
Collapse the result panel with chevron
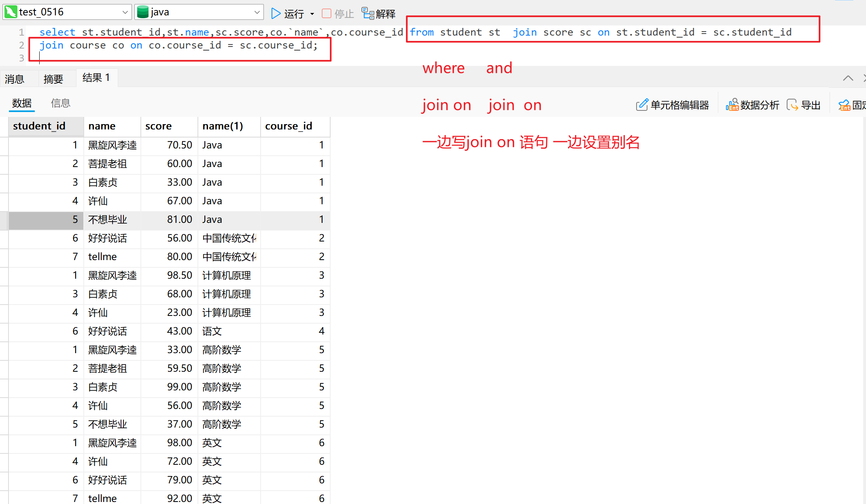[848, 78]
